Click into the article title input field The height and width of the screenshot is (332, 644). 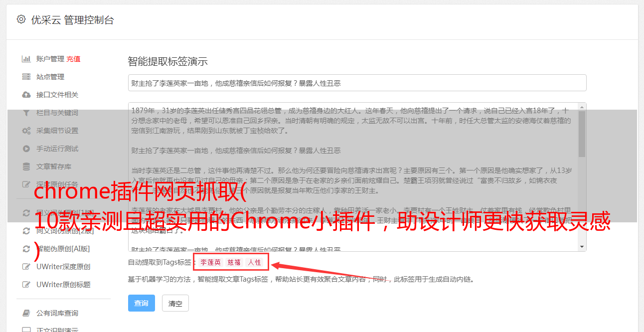click(357, 83)
